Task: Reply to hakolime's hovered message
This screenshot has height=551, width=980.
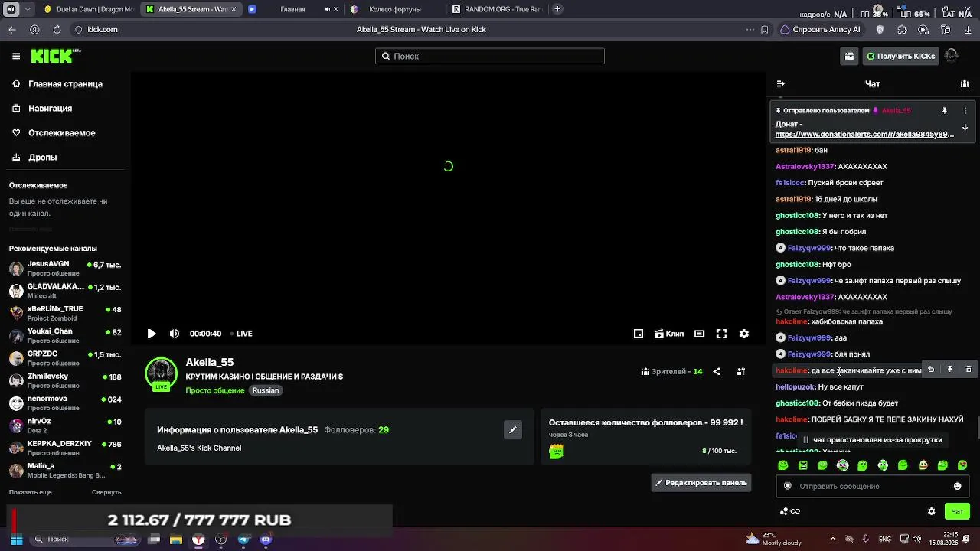Action: point(931,370)
